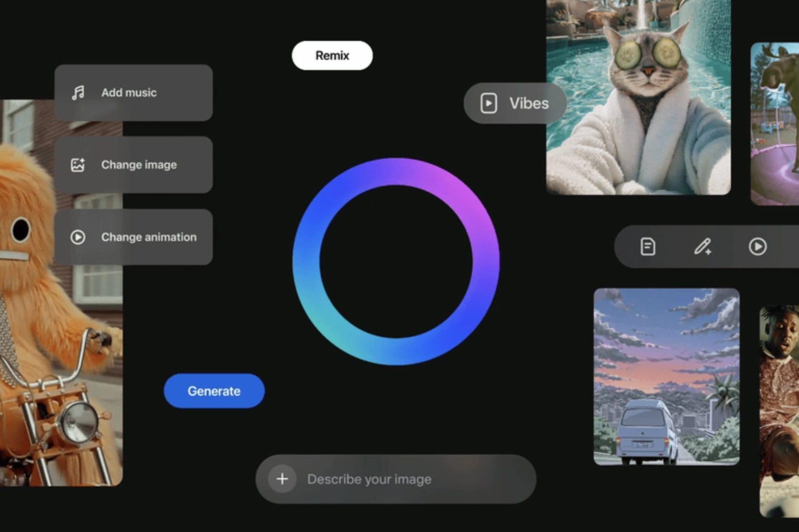This screenshot has width=799, height=532.
Task: Choose the Change animation option
Action: [x=133, y=237]
